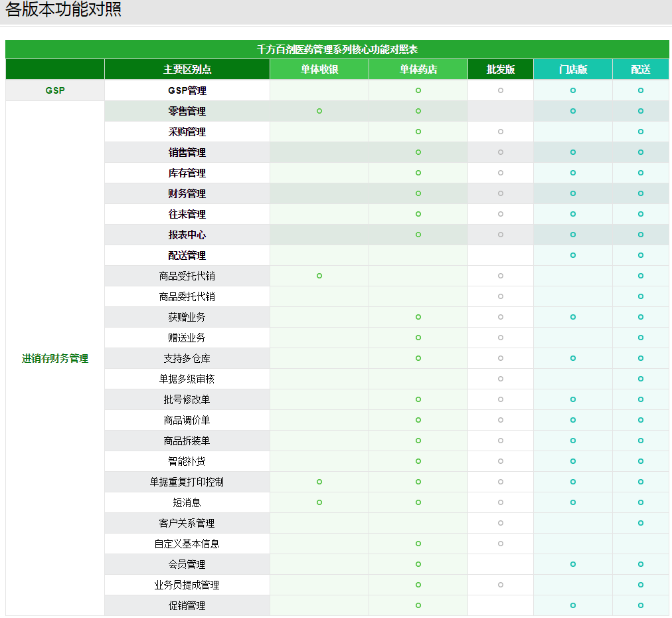Click the 单体药店 circle in GSP管理 row

[x=418, y=90]
